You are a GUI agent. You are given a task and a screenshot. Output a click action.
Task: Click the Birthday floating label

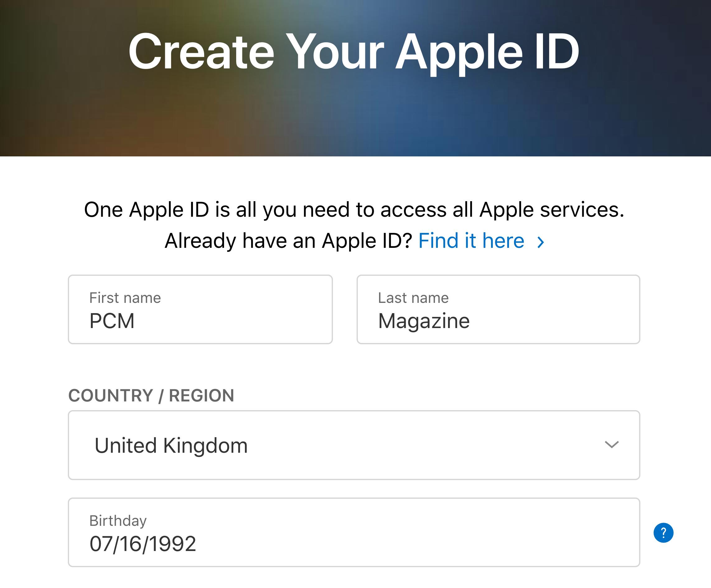click(x=118, y=520)
